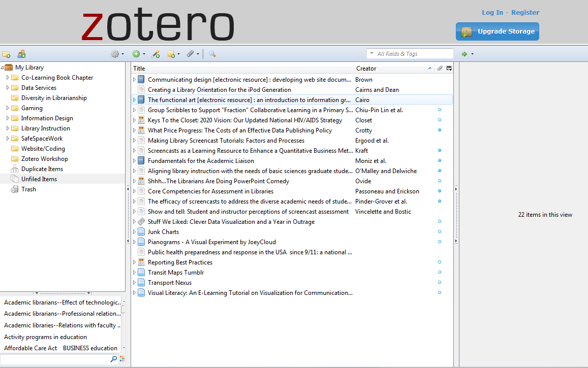This screenshot has height=368, width=588.
Task: Toggle the Affordable Care Act tag filter
Action: (30, 348)
